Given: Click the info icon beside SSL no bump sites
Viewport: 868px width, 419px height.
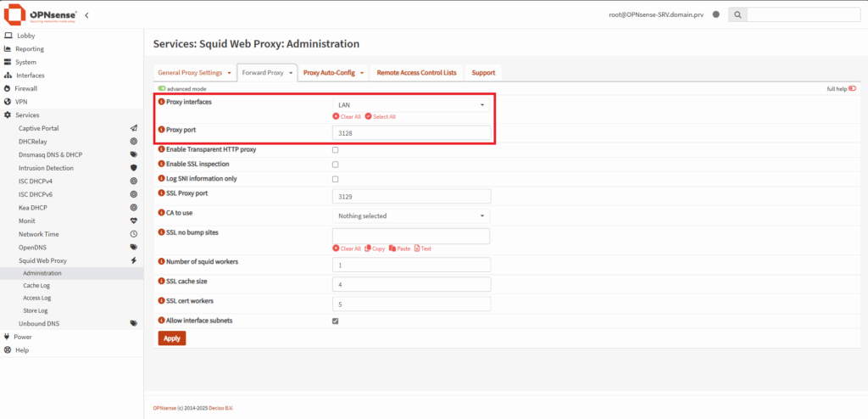Looking at the screenshot, I should [162, 232].
